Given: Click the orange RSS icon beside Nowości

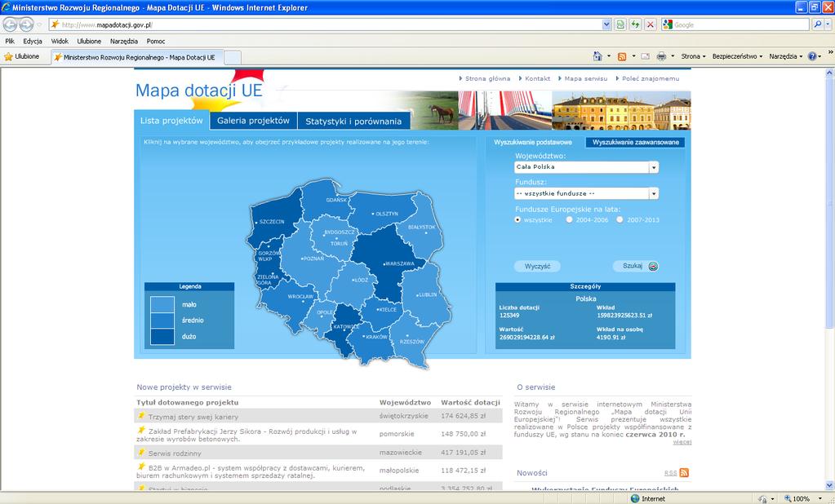Looking at the screenshot, I should [x=684, y=472].
